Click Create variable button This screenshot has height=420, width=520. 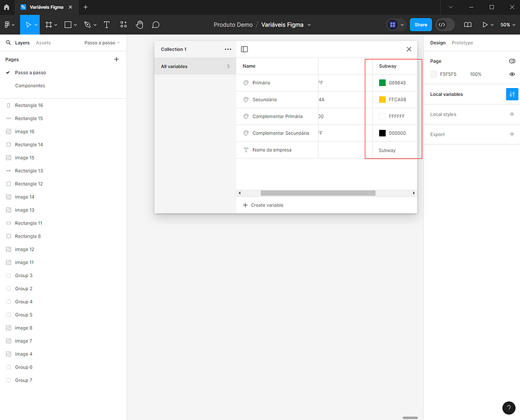(x=263, y=205)
